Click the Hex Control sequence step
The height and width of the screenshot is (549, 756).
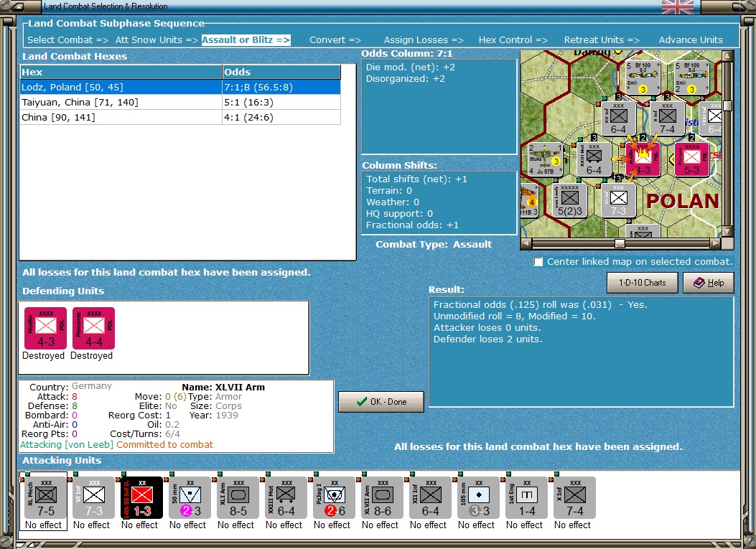[x=513, y=40]
